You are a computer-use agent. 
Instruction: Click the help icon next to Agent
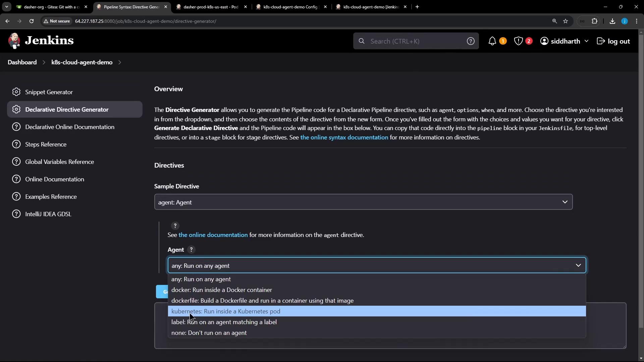click(191, 250)
